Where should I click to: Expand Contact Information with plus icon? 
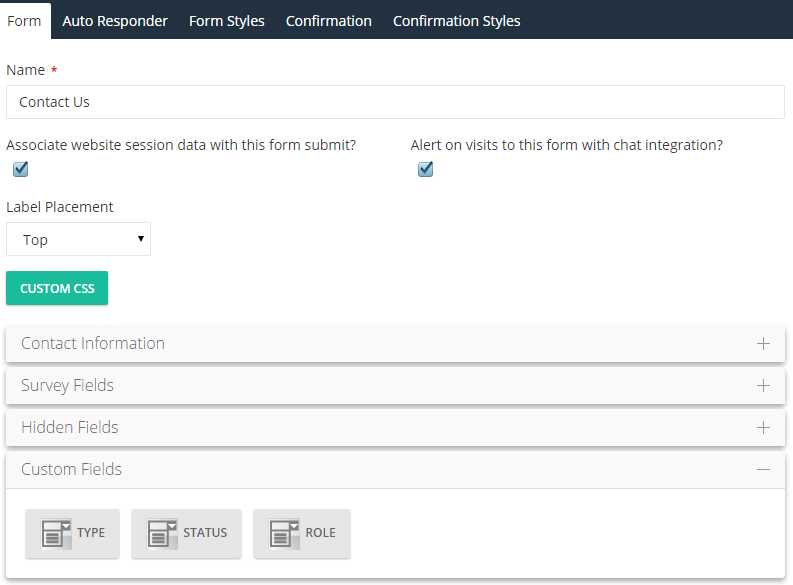(x=763, y=344)
